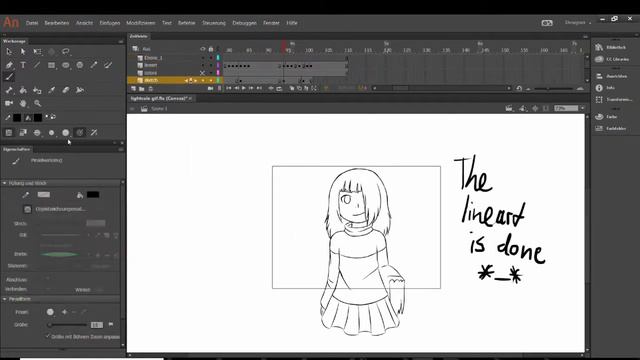The width and height of the screenshot is (640, 360).
Task: Select the Subselection tool
Action: (23, 52)
